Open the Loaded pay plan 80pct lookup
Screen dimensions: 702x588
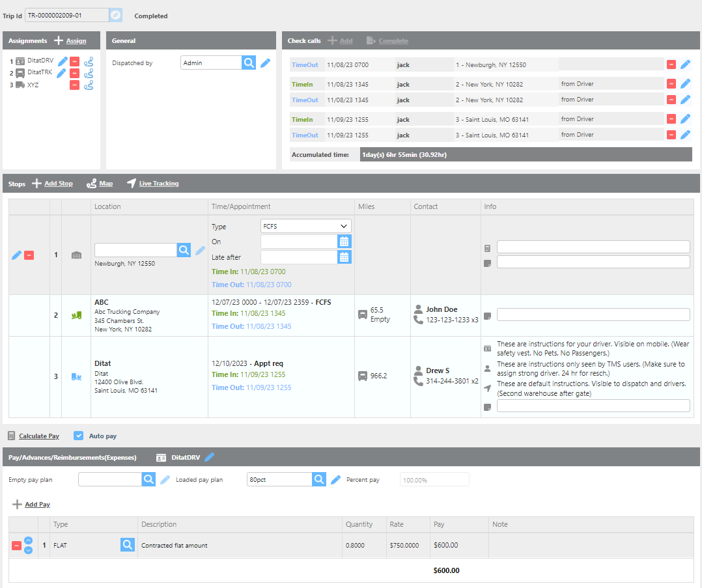click(319, 479)
